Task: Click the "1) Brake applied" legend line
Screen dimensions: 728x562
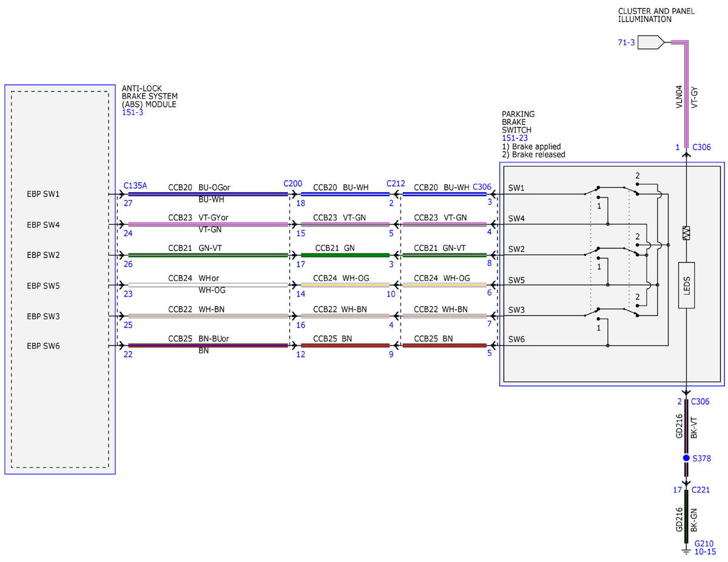Action: tap(531, 147)
